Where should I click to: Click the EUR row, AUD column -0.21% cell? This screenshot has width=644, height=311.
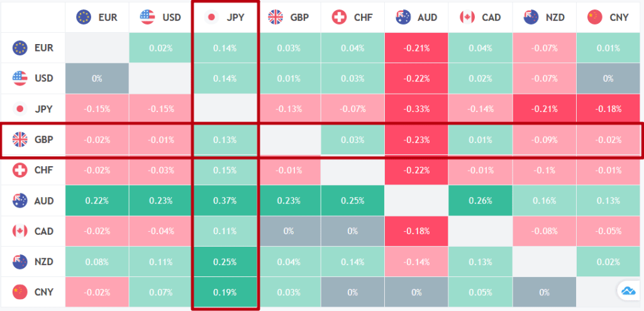click(x=416, y=48)
